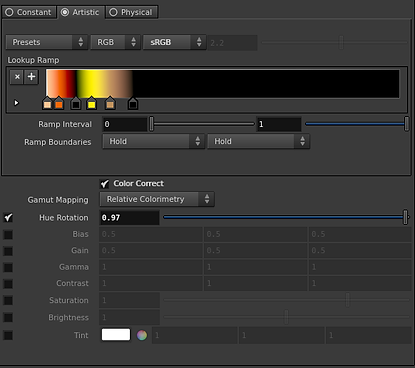Enable the Saturation checkbox
The width and height of the screenshot is (415, 368).
(x=8, y=300)
